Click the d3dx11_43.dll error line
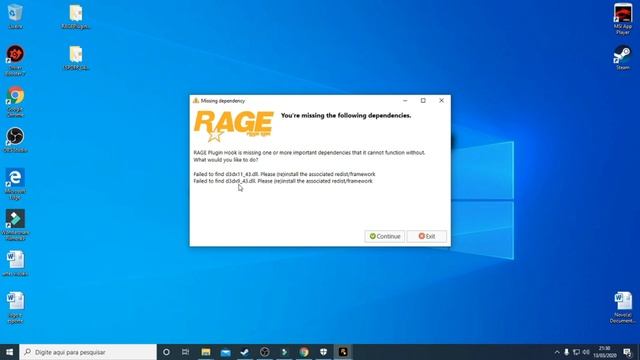Screen dimensions: 640x360 click(284, 174)
